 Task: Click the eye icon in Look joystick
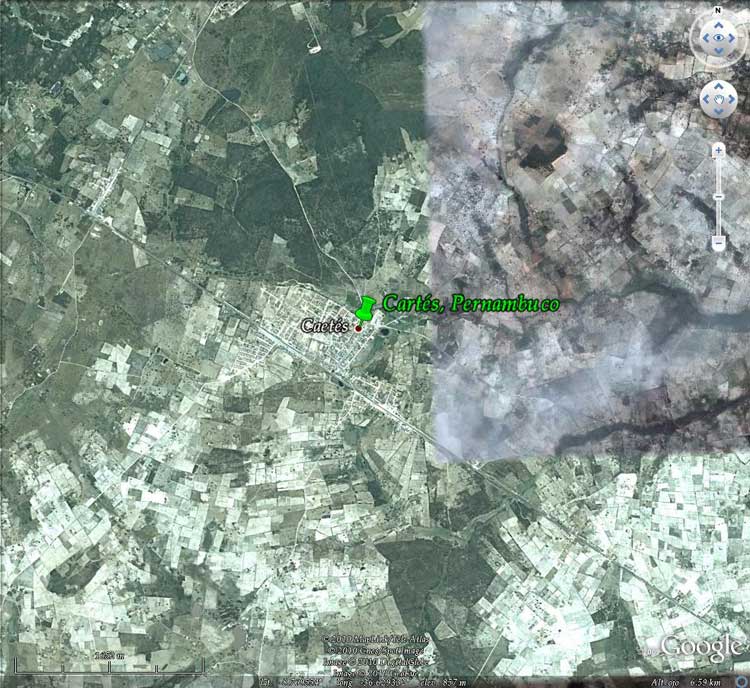coord(718,39)
